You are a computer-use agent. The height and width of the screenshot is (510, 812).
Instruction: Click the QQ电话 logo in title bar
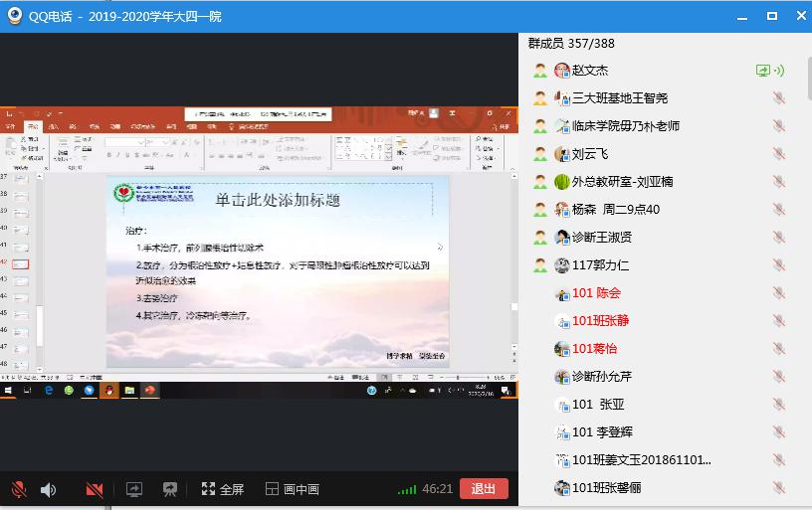point(15,16)
